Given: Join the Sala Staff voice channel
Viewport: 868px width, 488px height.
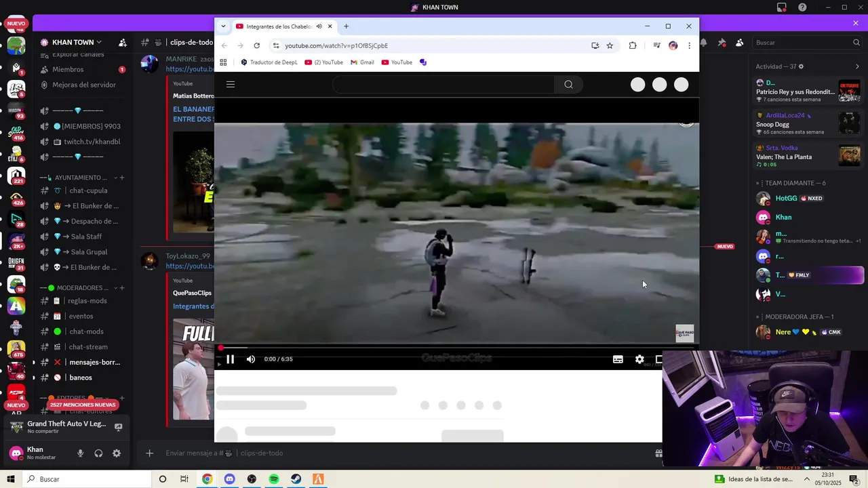Looking at the screenshot, I should click(x=82, y=237).
